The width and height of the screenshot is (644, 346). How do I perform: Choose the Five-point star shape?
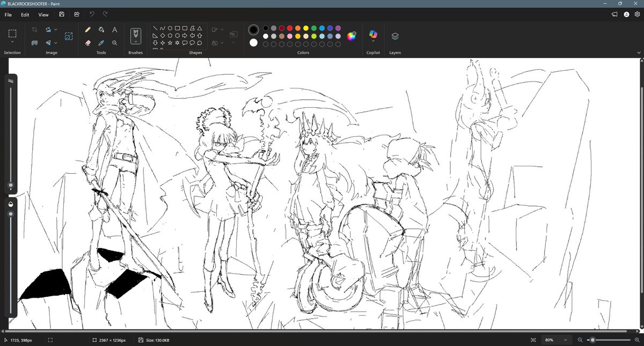(x=170, y=42)
